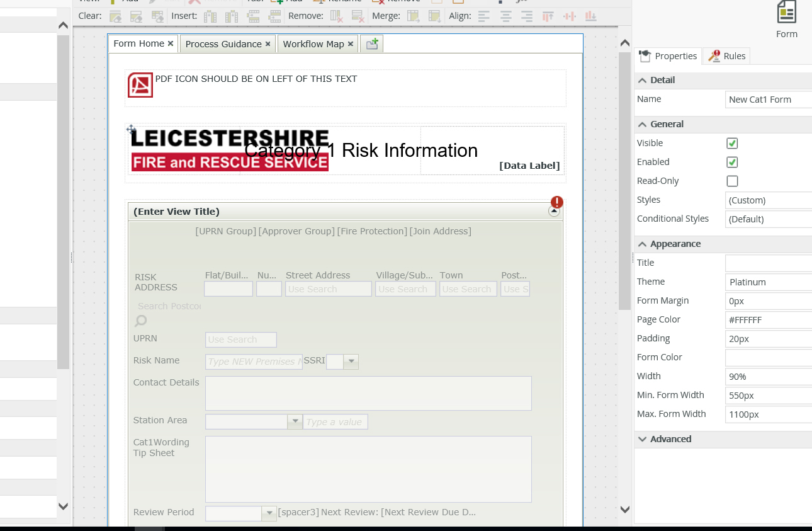Tick the Read-Only checkbox
This screenshot has height=531, width=812.
click(x=732, y=181)
